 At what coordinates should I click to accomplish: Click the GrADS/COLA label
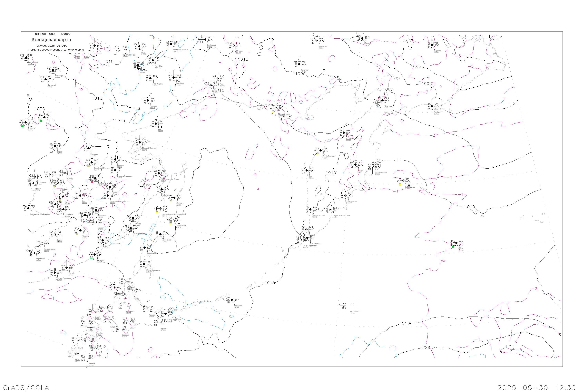pos(26,387)
